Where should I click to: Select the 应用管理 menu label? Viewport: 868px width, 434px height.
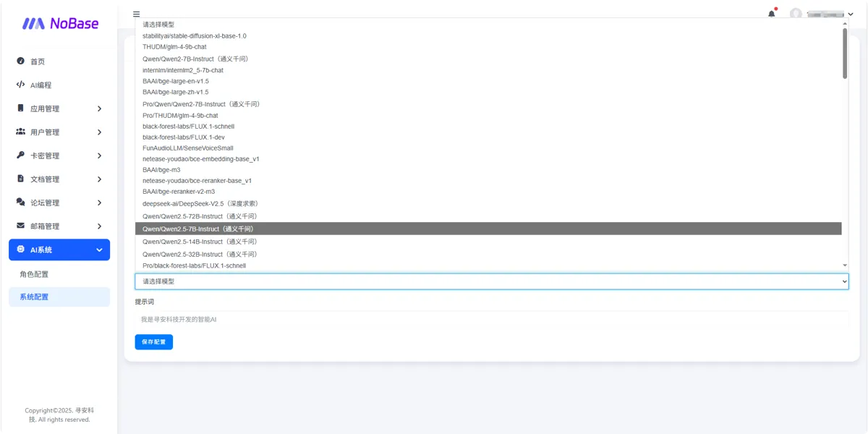[x=45, y=109]
